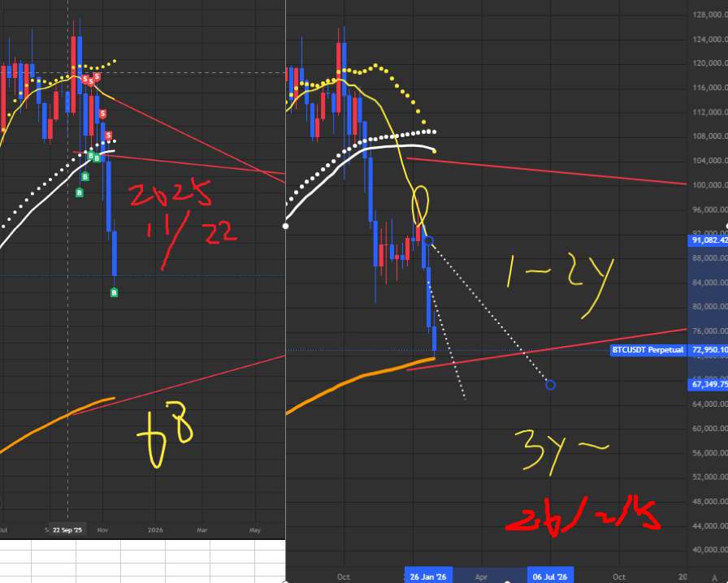Click the 80,000 price axis label

710,306
